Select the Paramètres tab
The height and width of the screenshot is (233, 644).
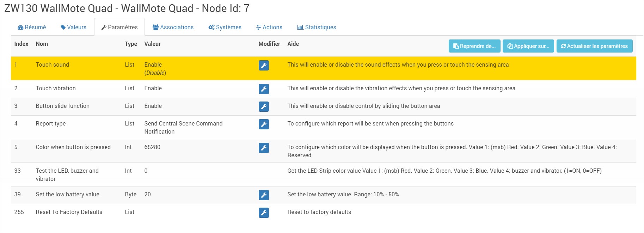119,27
